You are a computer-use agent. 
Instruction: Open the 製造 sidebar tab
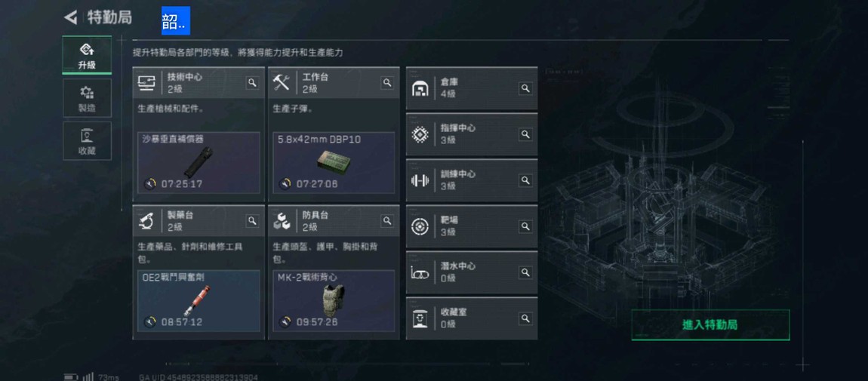[x=87, y=98]
